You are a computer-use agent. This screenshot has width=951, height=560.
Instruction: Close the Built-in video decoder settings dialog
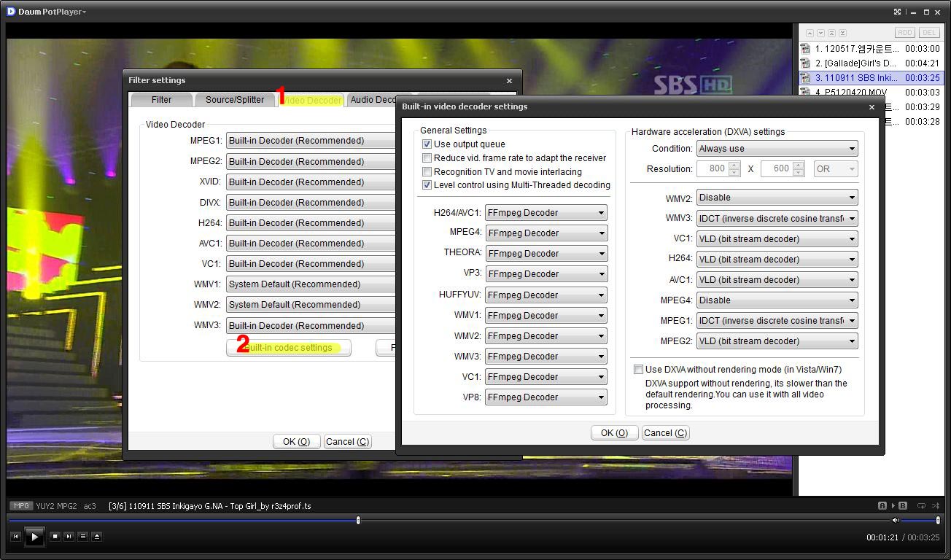tap(872, 106)
